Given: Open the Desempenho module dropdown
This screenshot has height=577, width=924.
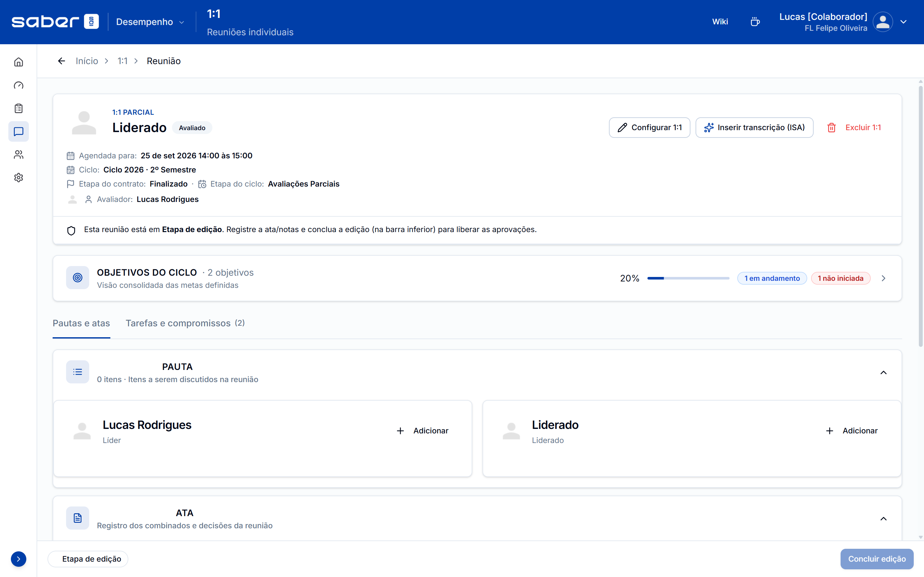Looking at the screenshot, I should coord(150,22).
